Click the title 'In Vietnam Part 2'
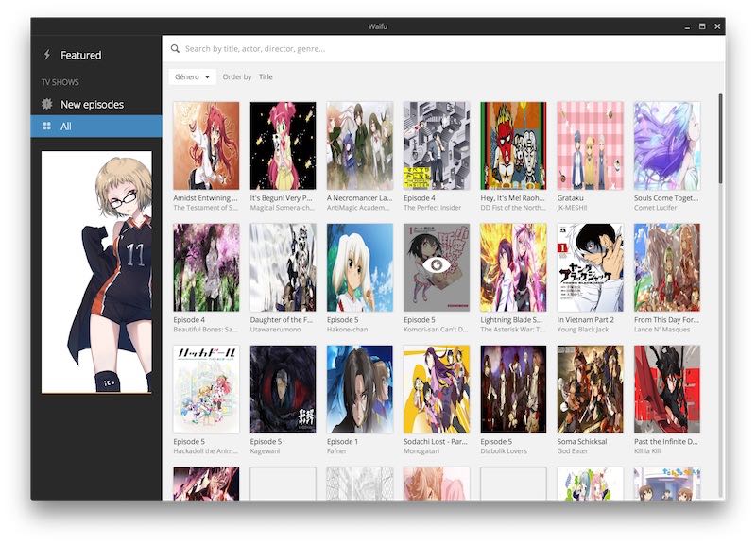The width and height of the screenshot is (756, 544). 585,320
